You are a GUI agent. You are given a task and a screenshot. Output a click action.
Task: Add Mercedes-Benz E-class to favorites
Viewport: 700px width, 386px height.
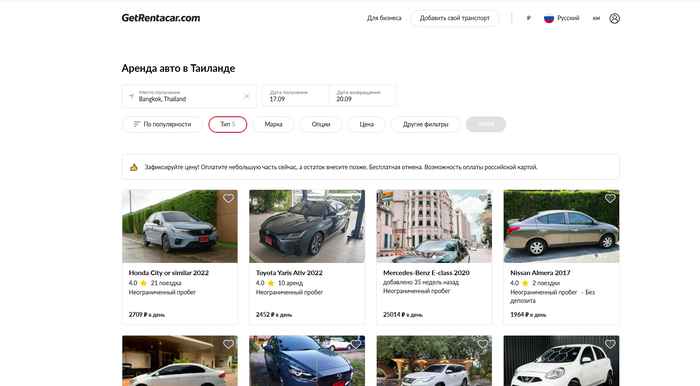pos(483,198)
